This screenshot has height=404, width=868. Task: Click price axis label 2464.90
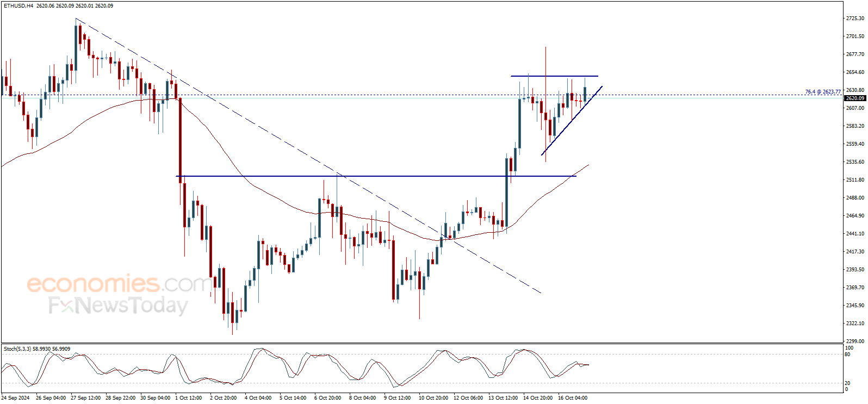[855, 216]
